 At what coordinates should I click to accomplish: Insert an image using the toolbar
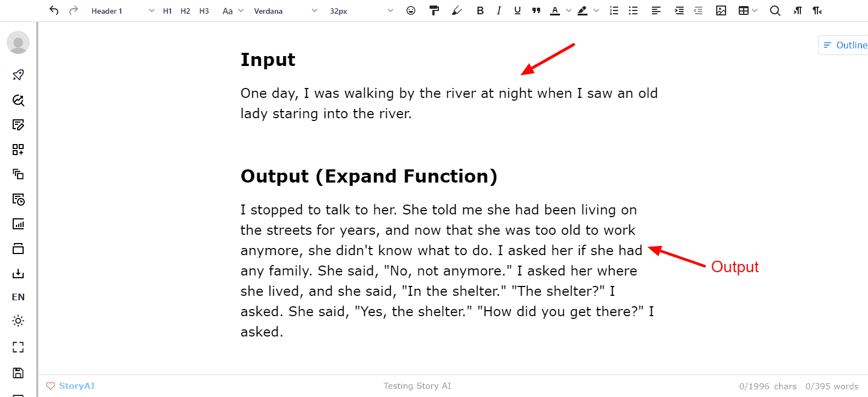(x=721, y=10)
